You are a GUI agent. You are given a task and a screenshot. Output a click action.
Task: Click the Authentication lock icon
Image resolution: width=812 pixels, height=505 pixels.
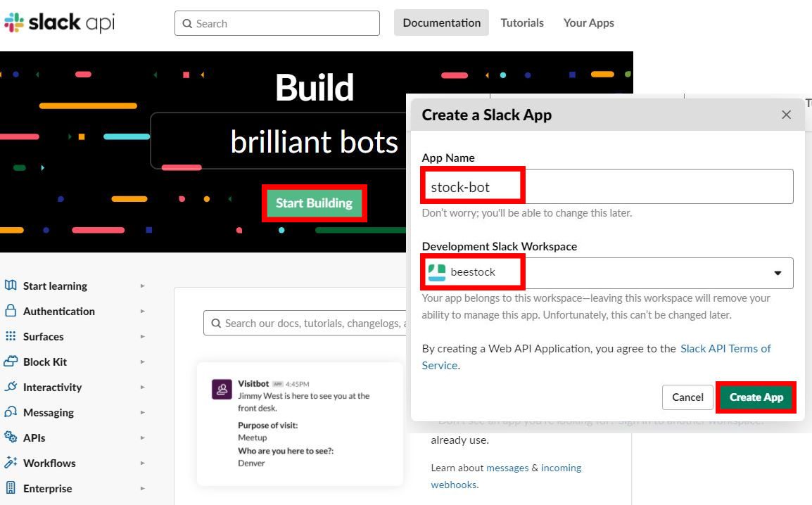click(11, 310)
